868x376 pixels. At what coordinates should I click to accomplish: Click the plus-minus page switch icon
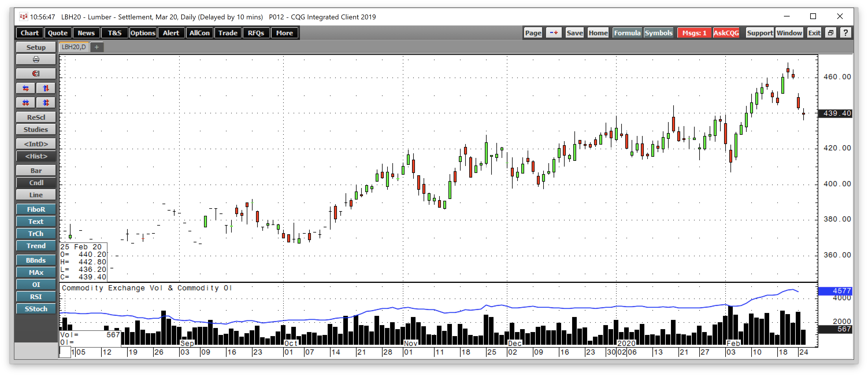(x=554, y=33)
